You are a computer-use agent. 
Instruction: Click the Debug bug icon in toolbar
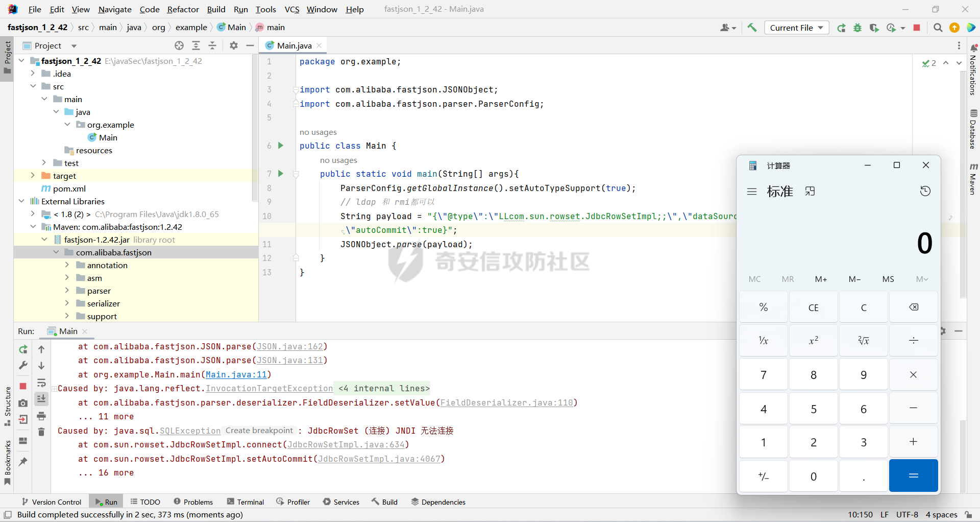coord(857,28)
